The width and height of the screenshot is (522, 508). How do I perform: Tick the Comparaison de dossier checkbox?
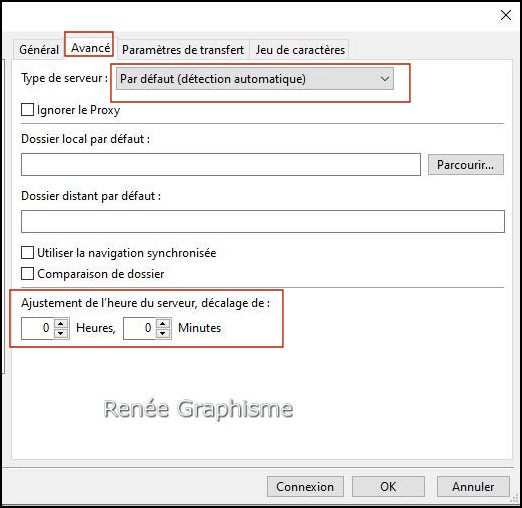(x=27, y=274)
